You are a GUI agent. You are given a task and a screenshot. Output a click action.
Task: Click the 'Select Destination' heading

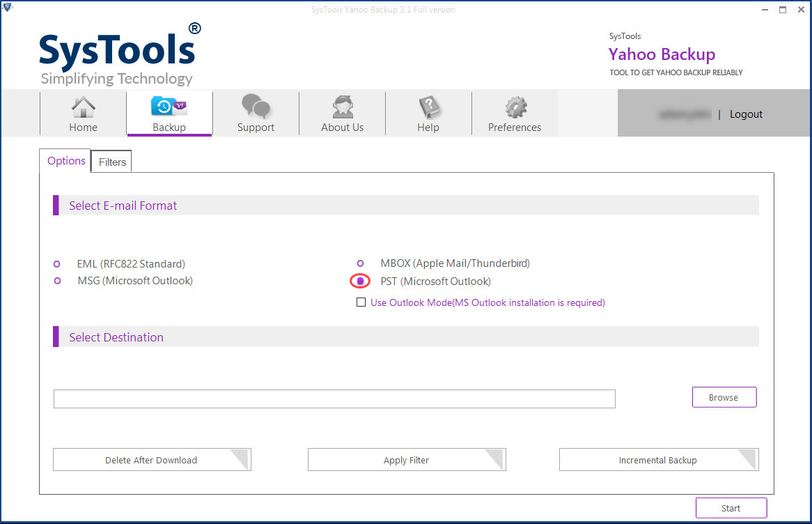(116, 337)
